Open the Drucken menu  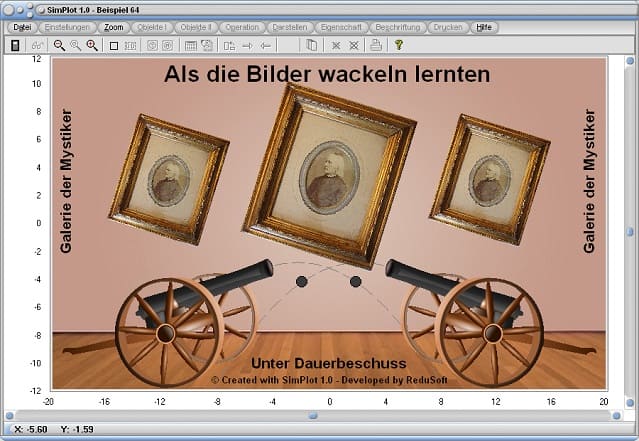448,27
